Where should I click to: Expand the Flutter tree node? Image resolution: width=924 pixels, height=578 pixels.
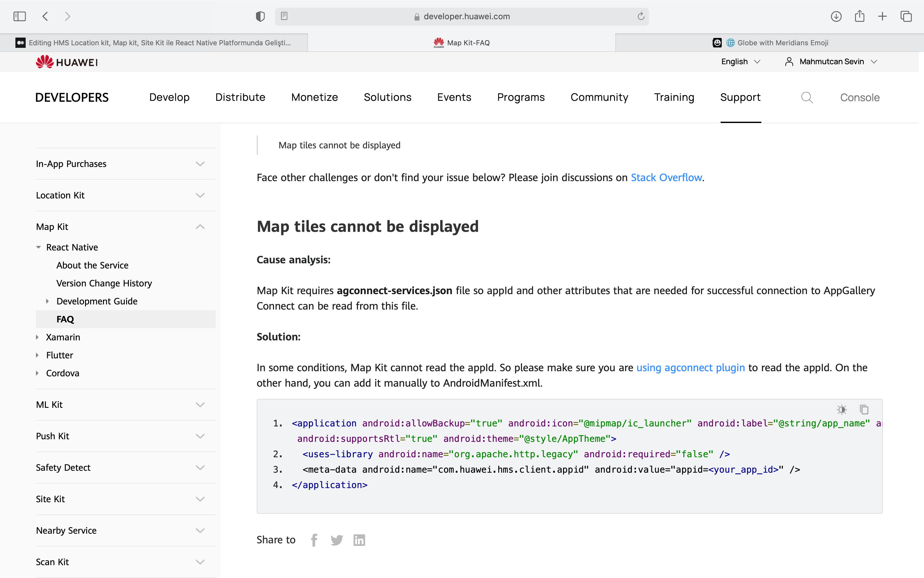[x=38, y=355]
